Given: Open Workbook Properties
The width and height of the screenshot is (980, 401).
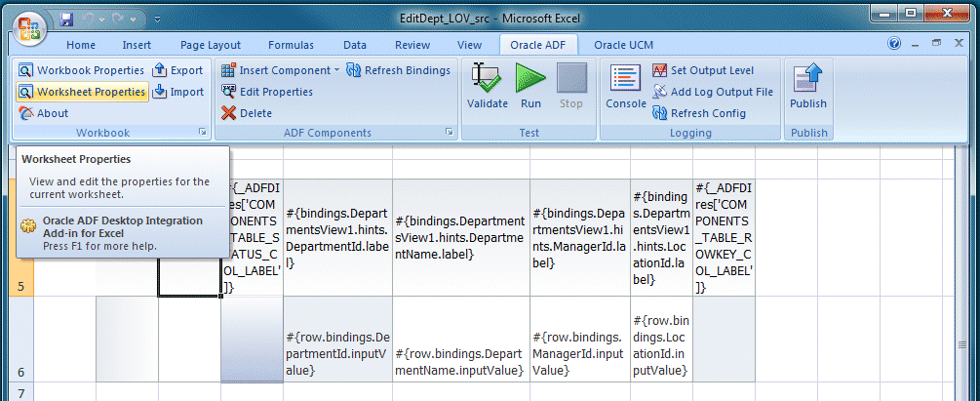Looking at the screenshot, I should [x=82, y=70].
